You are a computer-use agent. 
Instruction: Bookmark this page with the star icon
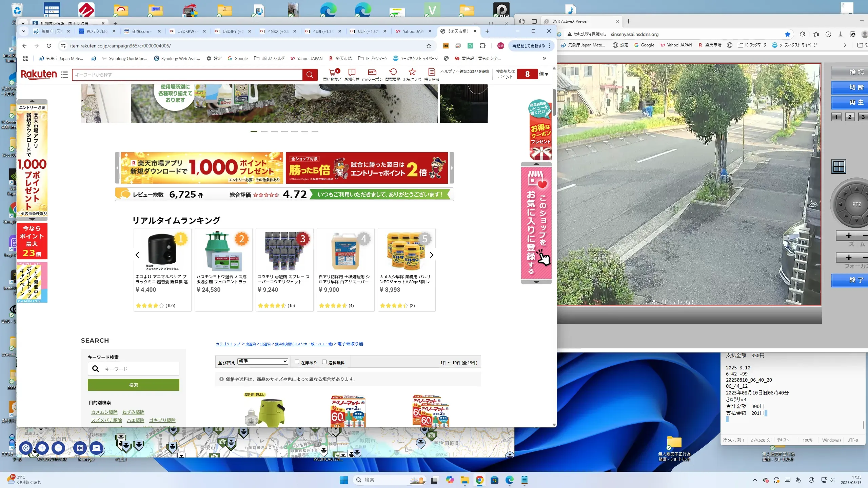(x=429, y=46)
